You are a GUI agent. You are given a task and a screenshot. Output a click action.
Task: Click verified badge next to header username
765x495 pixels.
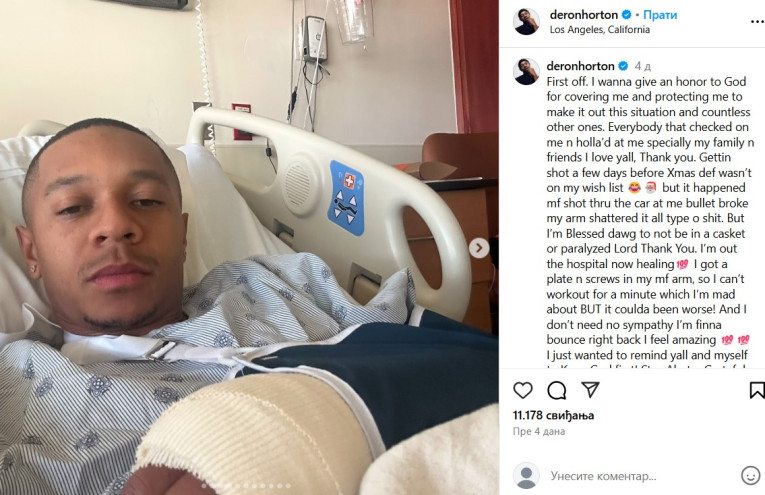click(x=626, y=15)
